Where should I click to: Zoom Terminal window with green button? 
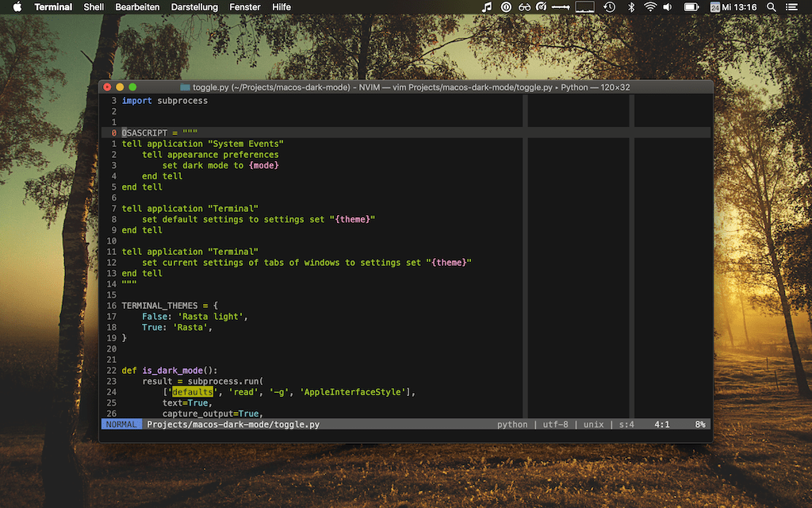[132, 87]
